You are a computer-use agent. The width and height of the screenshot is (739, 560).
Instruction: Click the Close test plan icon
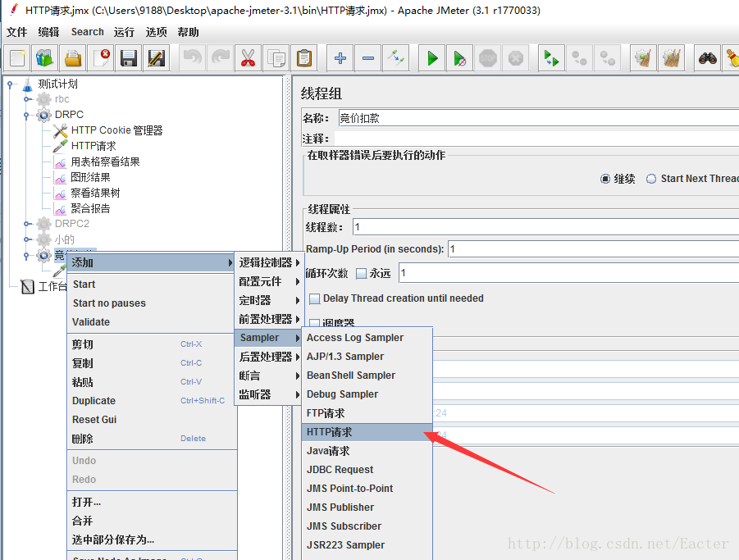coord(101,58)
